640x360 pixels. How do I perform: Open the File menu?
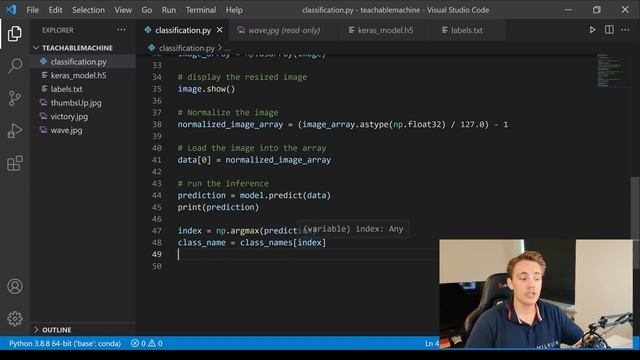(x=32, y=10)
